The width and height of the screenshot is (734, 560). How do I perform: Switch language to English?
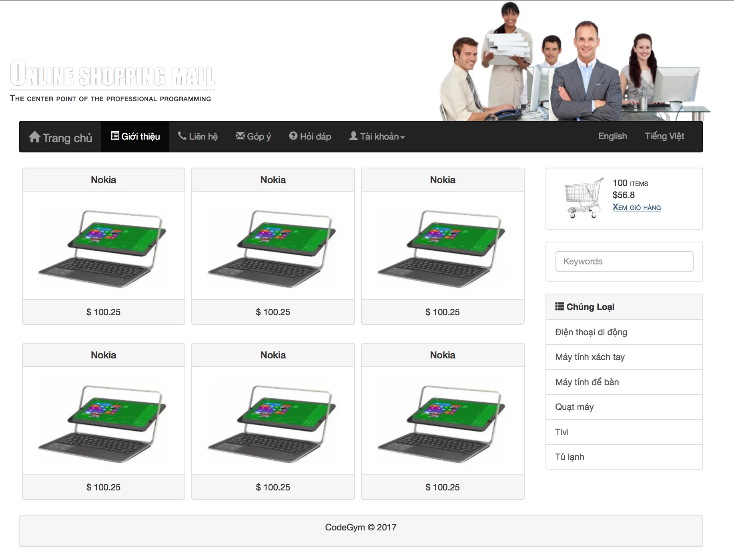point(612,136)
